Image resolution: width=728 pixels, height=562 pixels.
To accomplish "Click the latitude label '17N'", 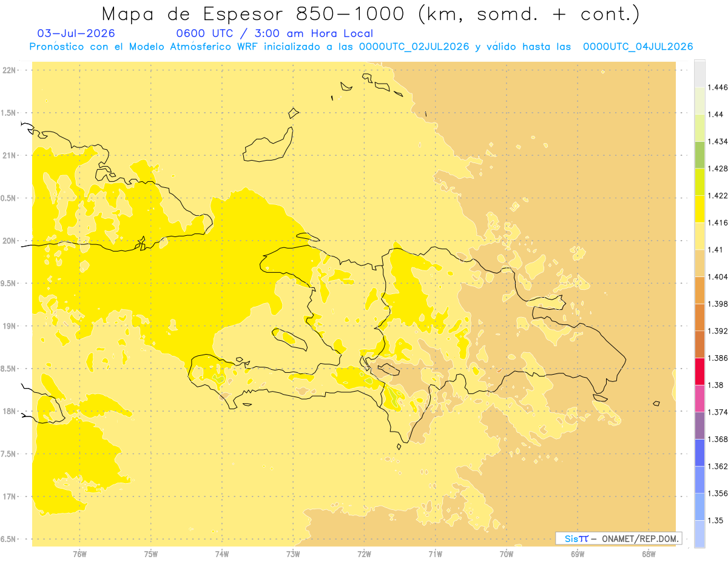I will (10, 497).
